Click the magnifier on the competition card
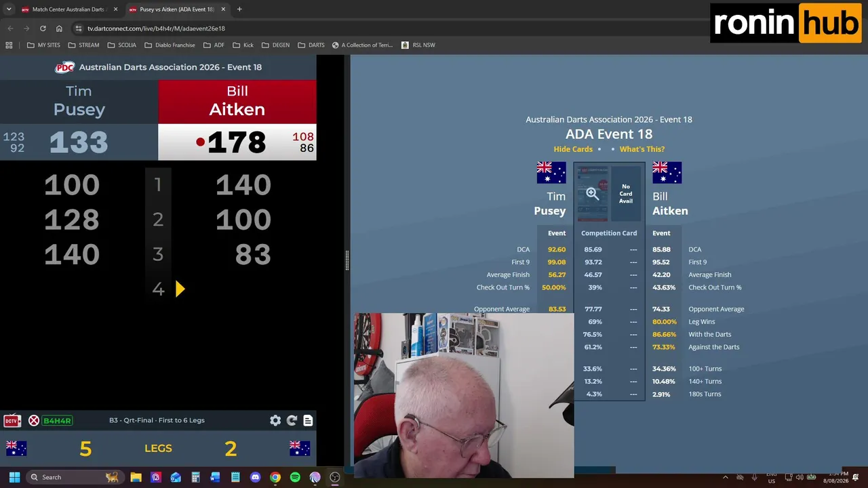The height and width of the screenshot is (488, 868). [x=593, y=194]
